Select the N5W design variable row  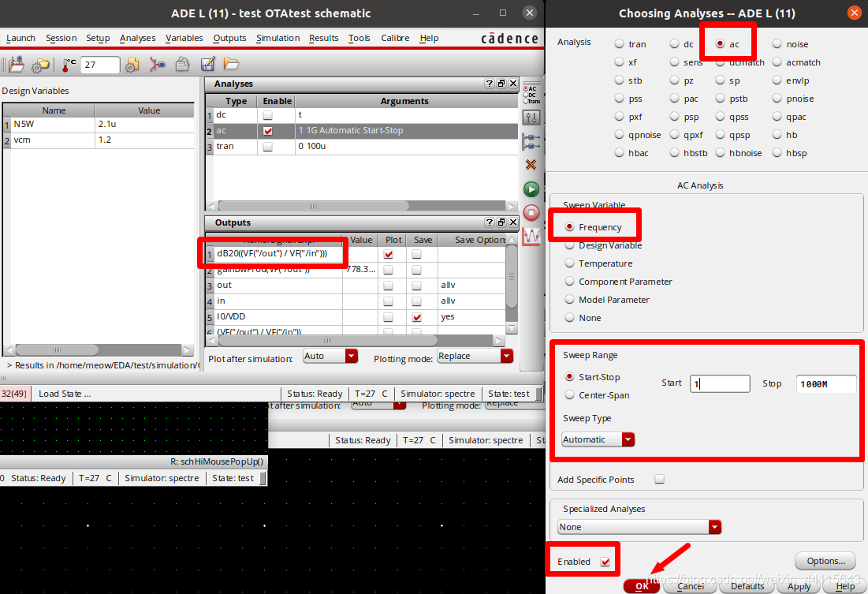(x=99, y=124)
